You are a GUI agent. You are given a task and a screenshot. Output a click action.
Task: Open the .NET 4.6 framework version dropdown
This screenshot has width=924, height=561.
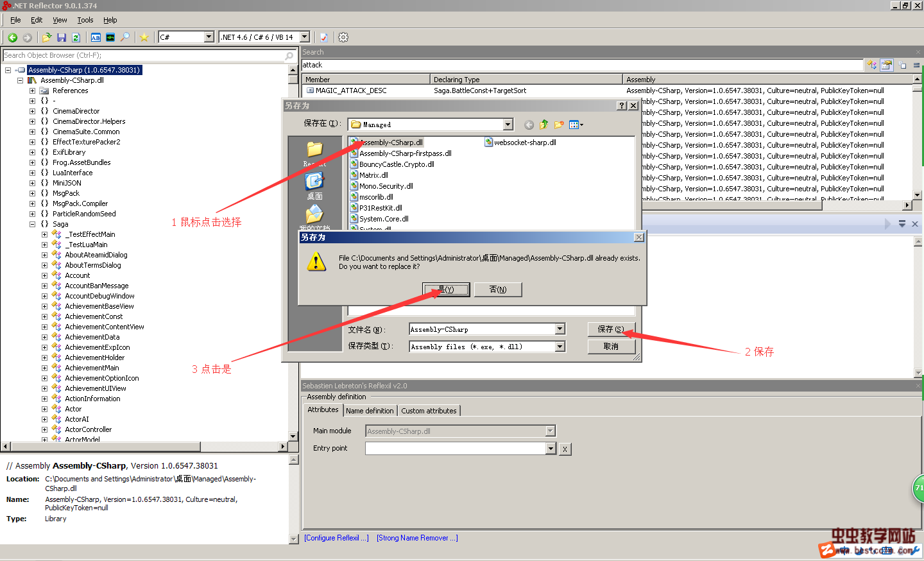tap(305, 37)
